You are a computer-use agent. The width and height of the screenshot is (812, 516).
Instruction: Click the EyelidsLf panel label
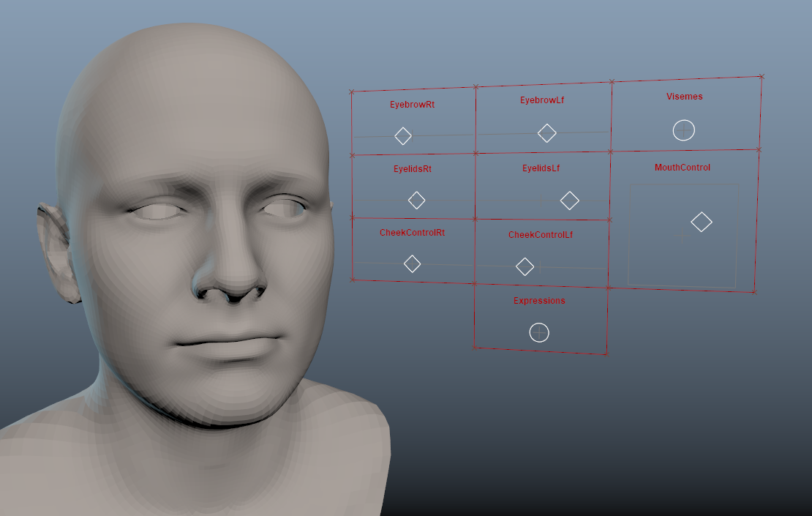(x=541, y=168)
